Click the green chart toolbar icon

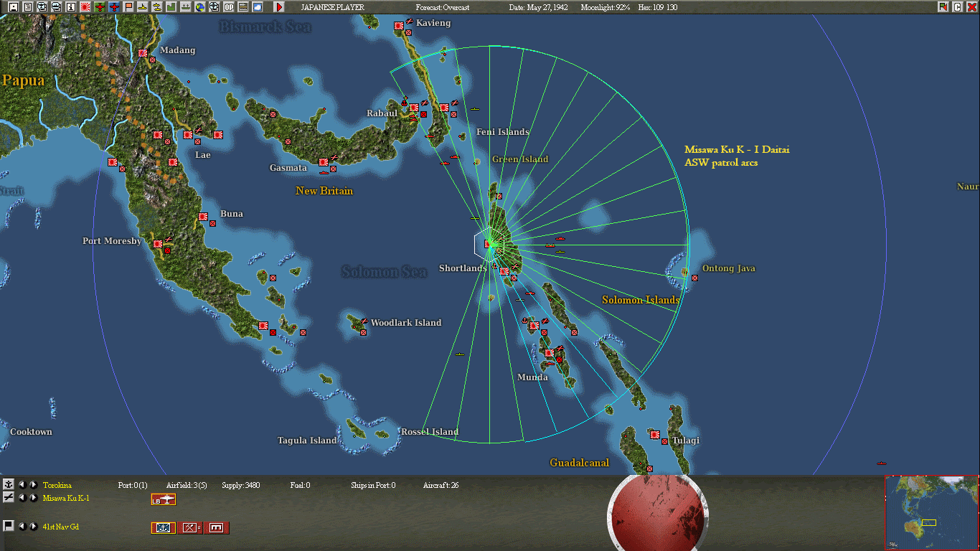coord(171,7)
